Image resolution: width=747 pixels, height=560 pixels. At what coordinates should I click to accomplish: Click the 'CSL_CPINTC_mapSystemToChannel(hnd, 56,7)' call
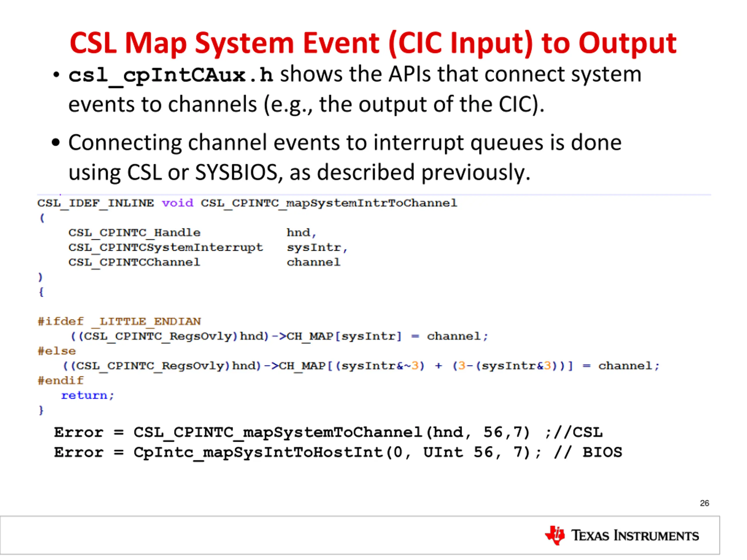[331, 433]
